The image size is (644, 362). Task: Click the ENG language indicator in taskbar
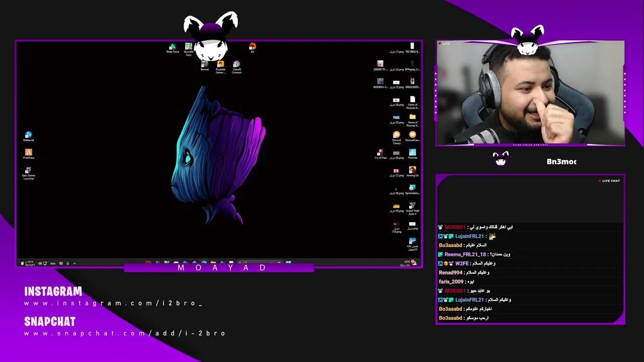53,263
